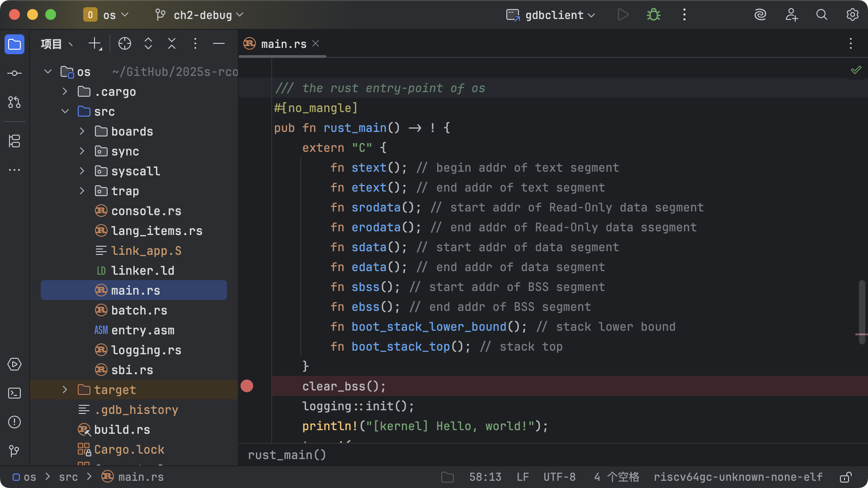Screen dimensions: 868x488
Task: Close the main.rs editor tab
Action: (x=316, y=43)
